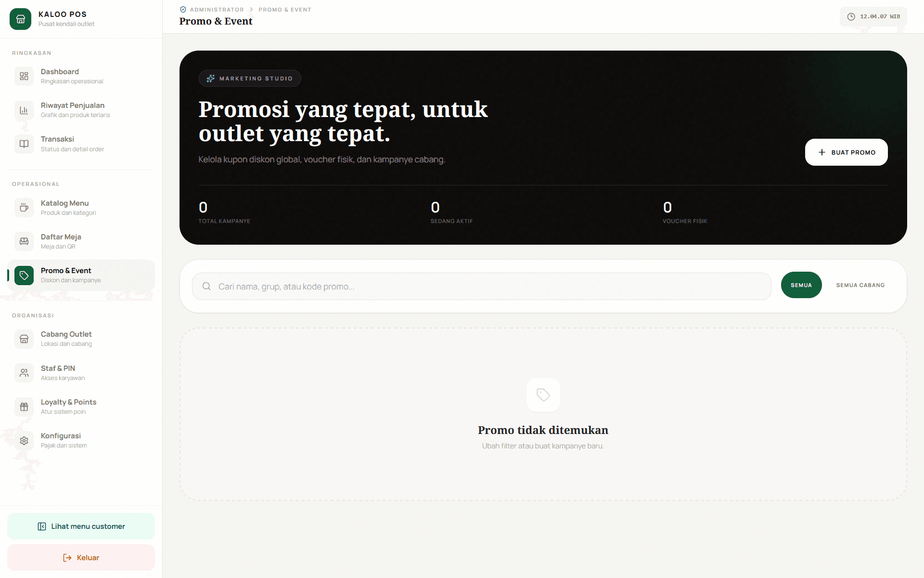Go to Dashboard menu item
The image size is (924, 578).
81,76
